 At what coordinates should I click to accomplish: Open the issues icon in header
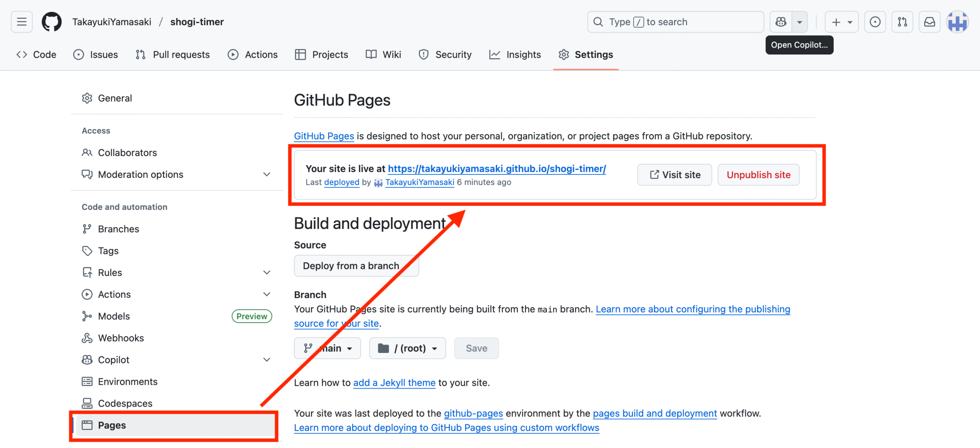(x=875, y=22)
